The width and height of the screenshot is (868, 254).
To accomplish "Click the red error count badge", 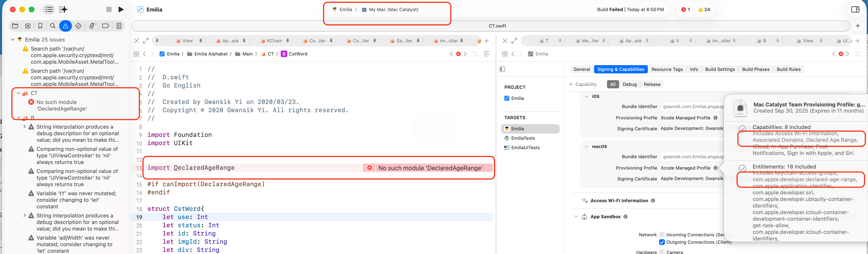I will point(685,9).
